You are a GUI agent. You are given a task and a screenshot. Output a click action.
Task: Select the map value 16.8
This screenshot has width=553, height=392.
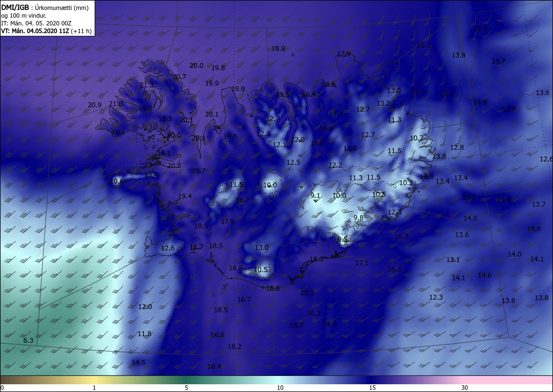pos(217,335)
